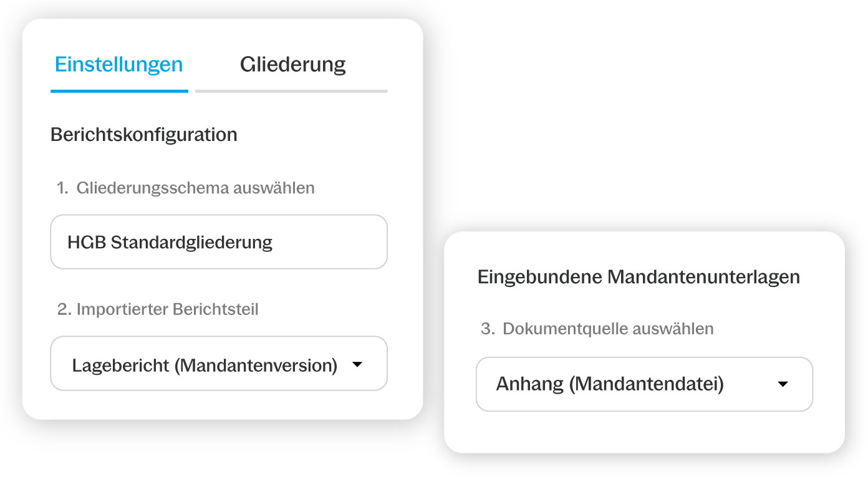868x489 pixels.
Task: Click the Gliederungsschema auswählen label
Action: tap(195, 188)
